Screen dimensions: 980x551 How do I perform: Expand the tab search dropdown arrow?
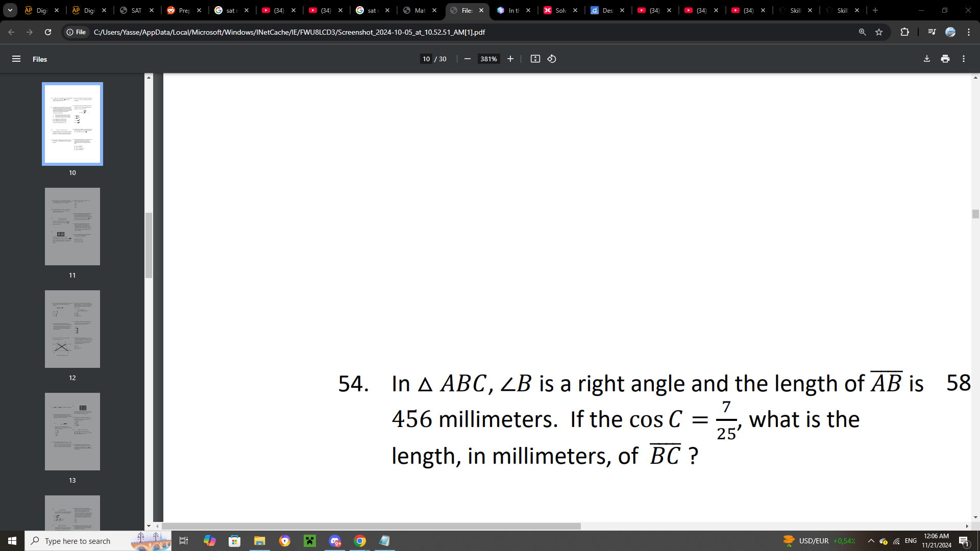click(x=10, y=10)
